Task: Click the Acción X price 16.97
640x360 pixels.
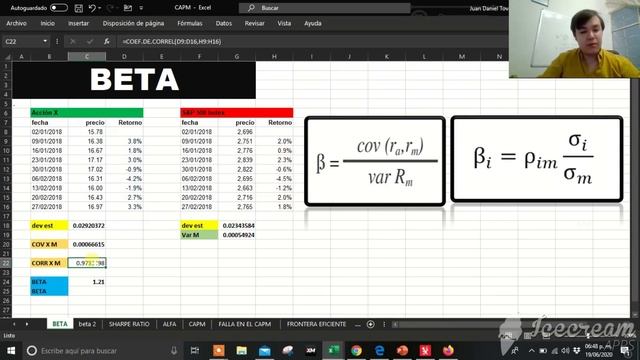Action: 87,207
